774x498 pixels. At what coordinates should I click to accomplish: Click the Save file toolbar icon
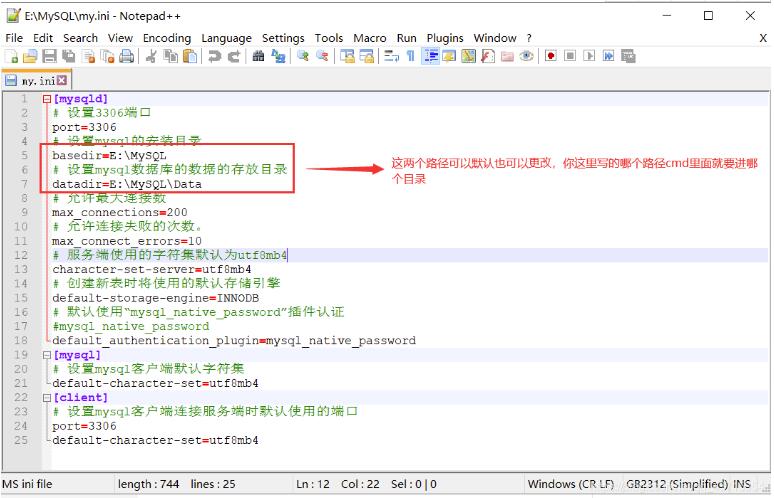[51, 57]
